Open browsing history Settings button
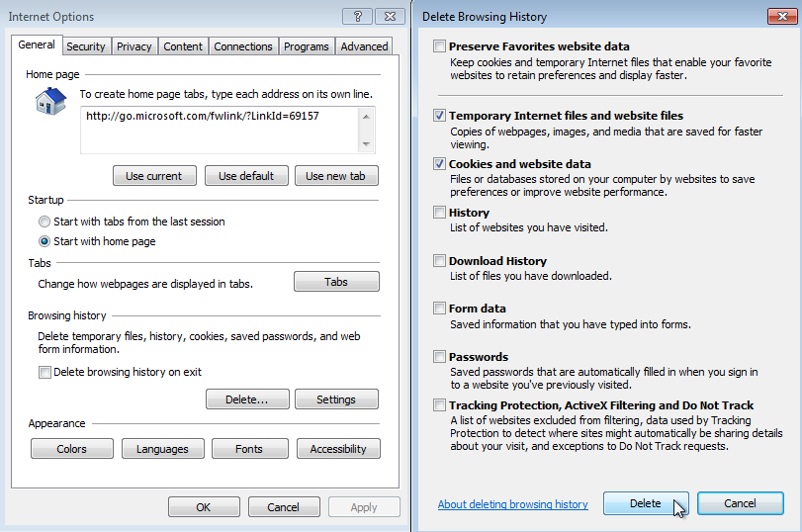Image resolution: width=802 pixels, height=532 pixels. tap(336, 399)
